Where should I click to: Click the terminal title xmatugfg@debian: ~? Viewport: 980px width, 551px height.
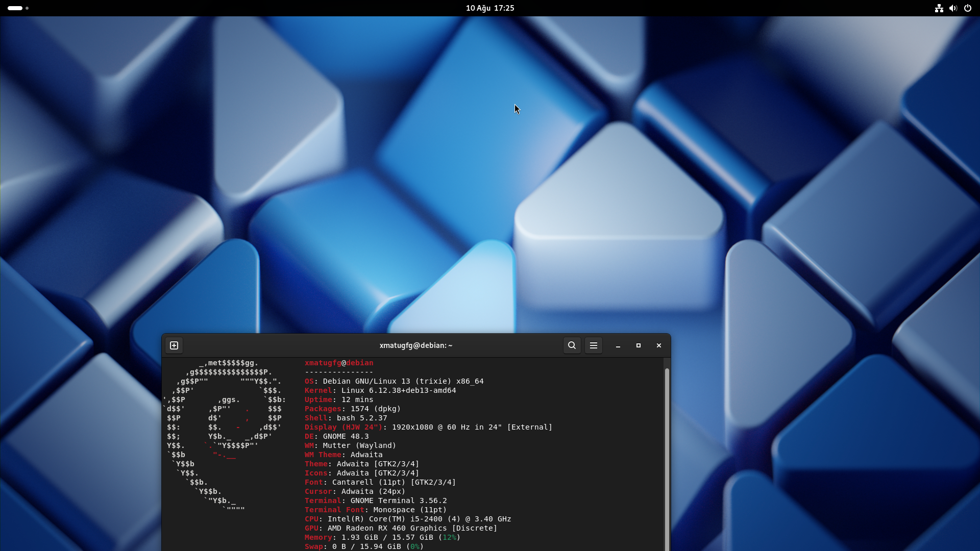pos(415,345)
